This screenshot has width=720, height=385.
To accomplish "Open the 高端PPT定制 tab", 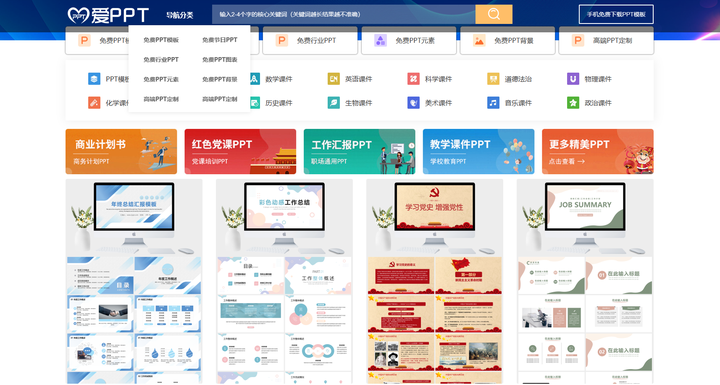I will (x=606, y=40).
